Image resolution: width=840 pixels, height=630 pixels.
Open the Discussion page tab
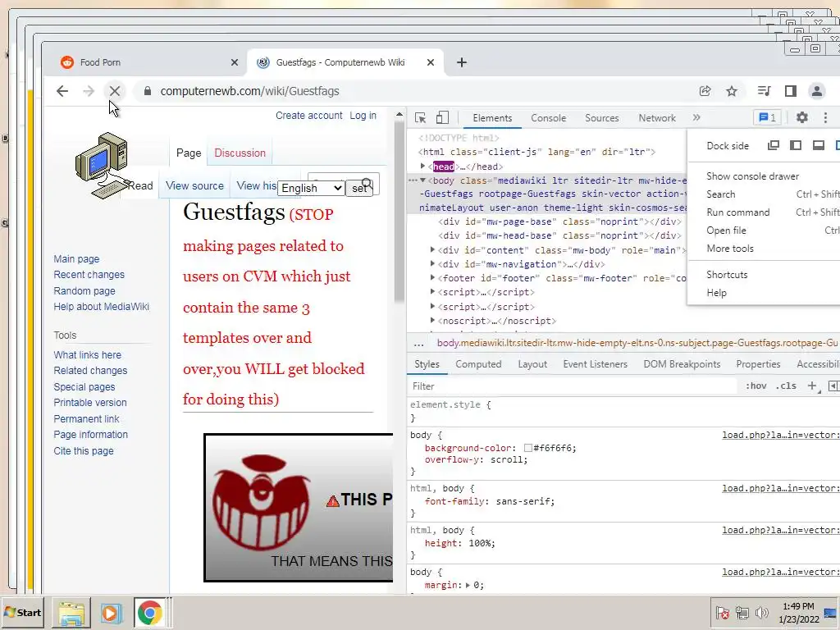click(x=240, y=153)
